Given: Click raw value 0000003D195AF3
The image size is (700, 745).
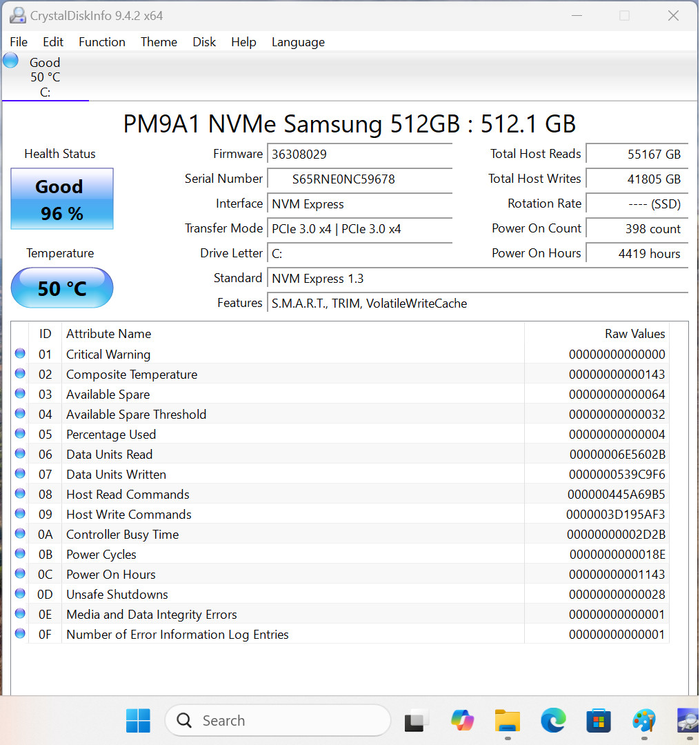Looking at the screenshot, I should (615, 515).
